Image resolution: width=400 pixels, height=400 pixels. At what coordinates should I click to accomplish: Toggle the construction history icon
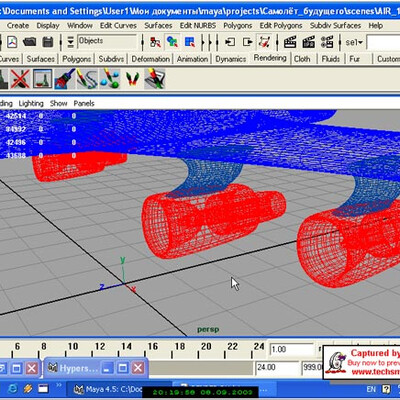[264, 42]
